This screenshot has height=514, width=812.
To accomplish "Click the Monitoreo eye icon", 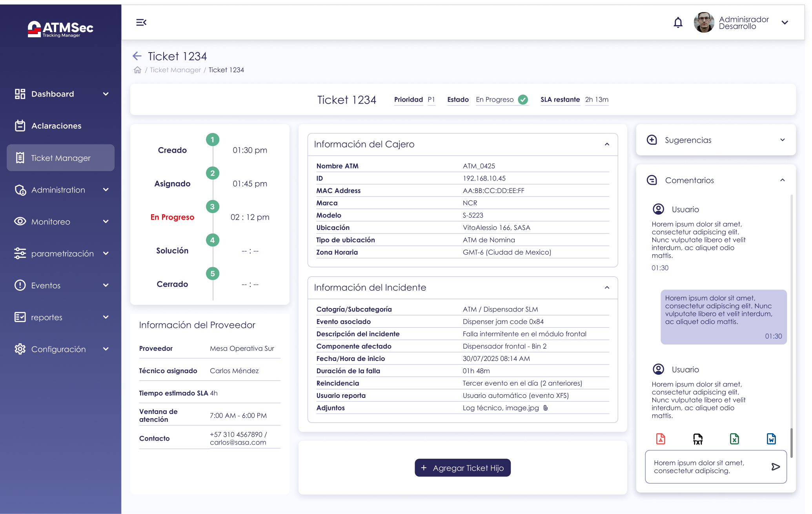I will [20, 221].
